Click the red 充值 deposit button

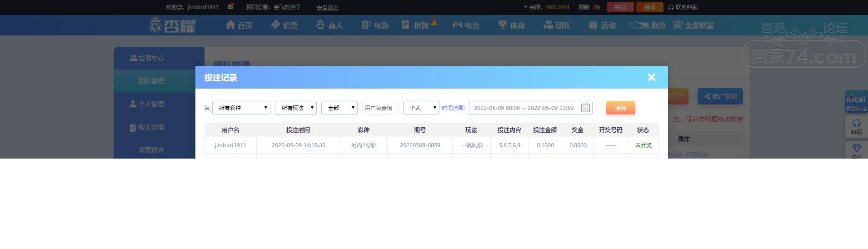(620, 7)
